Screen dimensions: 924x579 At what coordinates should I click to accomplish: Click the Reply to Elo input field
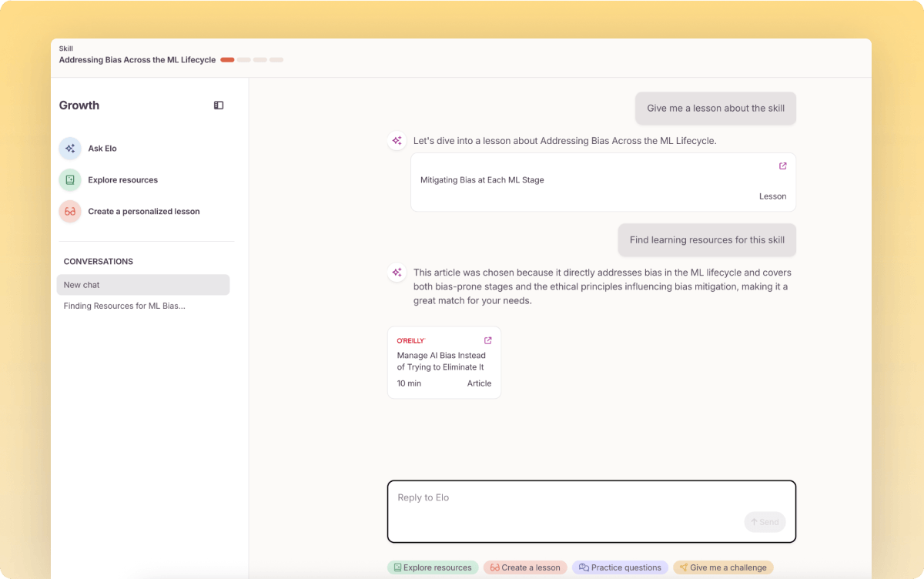pyautogui.click(x=591, y=512)
